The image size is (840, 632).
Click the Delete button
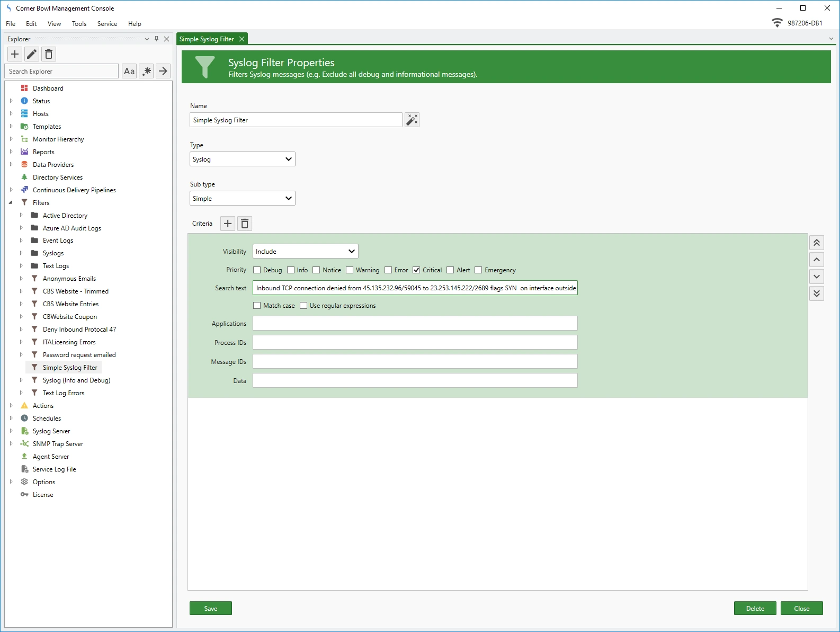[755, 608]
